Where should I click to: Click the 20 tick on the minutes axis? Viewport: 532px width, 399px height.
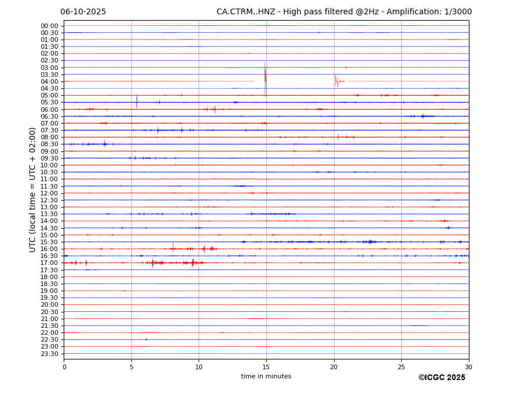click(333, 367)
